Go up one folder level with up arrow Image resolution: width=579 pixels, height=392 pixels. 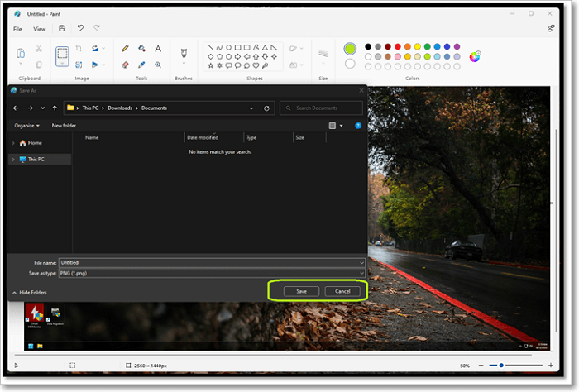55,108
